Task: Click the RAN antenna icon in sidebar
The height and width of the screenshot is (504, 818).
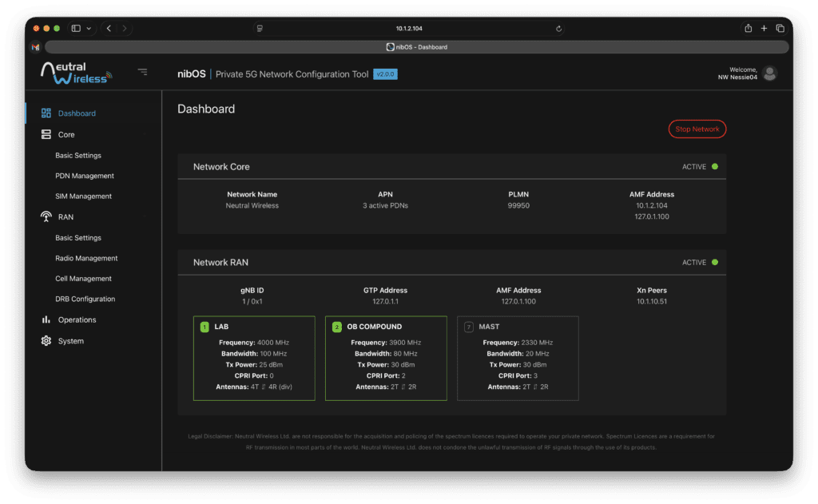Action: (x=46, y=217)
